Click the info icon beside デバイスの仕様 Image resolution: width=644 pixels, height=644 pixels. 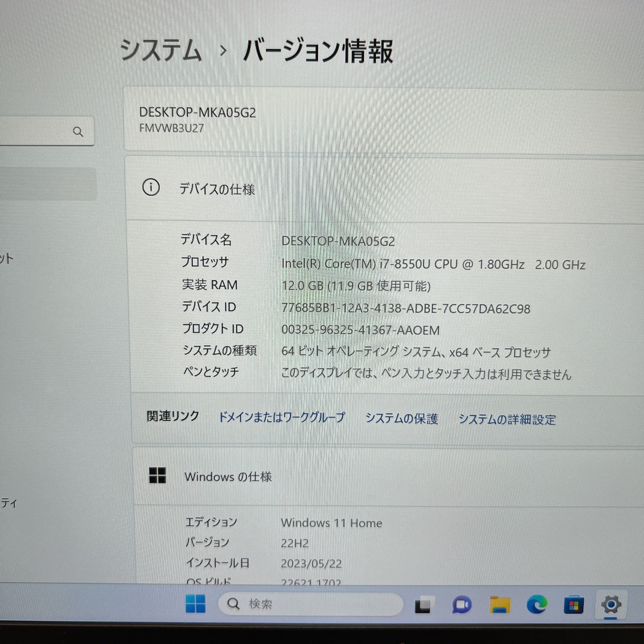[x=151, y=187]
